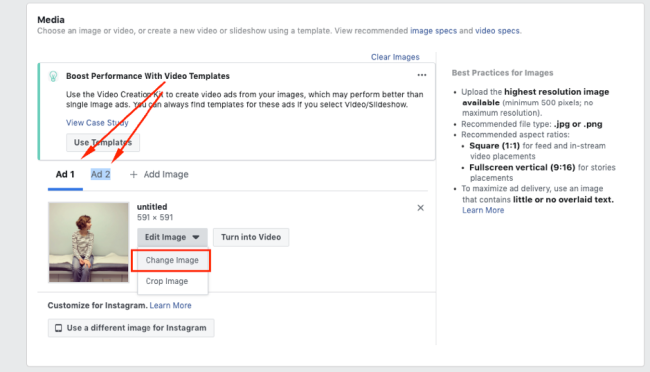The height and width of the screenshot is (372, 650).
Task: Click 'Boost Performance With Video Templates' title
Action: coord(148,76)
